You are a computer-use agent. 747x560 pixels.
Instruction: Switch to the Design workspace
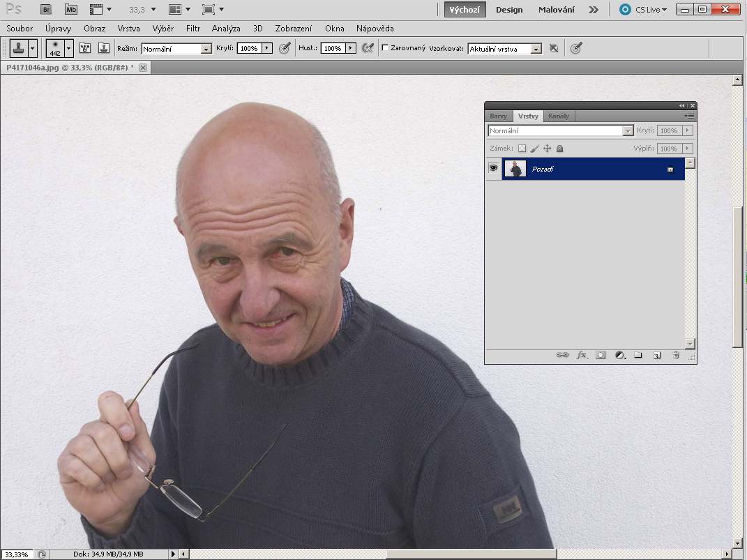click(x=509, y=10)
